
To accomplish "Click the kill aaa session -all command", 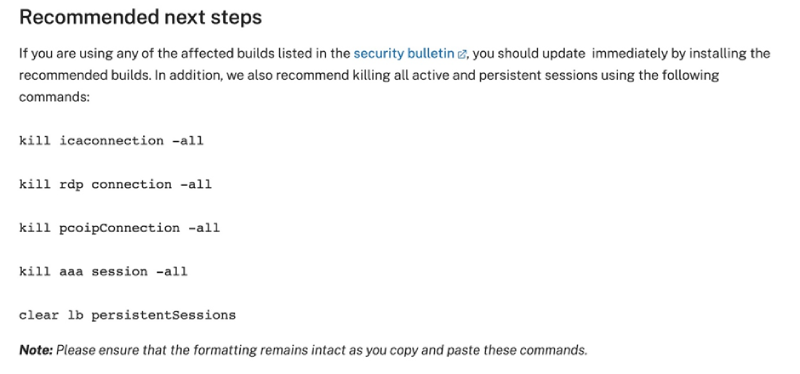I will tap(103, 271).
